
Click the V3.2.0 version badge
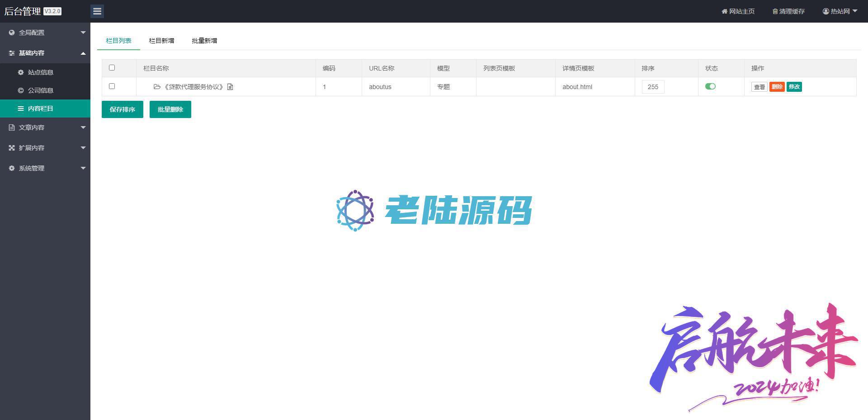[52, 11]
